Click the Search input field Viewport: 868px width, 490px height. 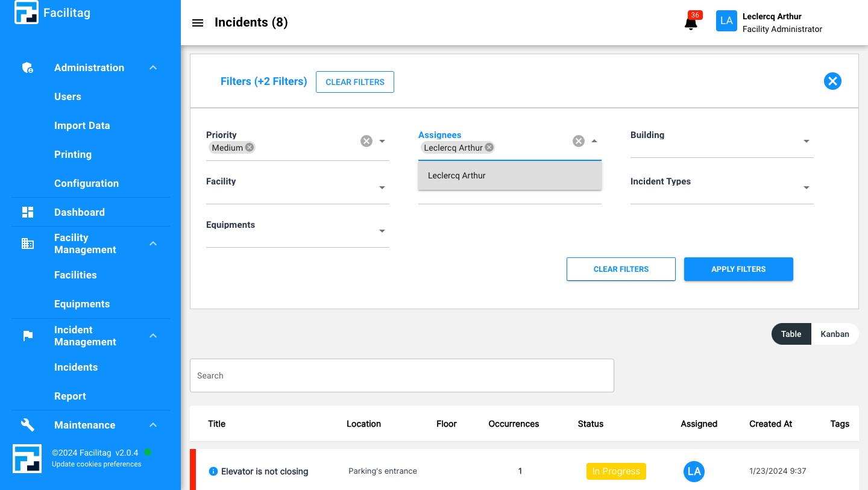coord(401,375)
